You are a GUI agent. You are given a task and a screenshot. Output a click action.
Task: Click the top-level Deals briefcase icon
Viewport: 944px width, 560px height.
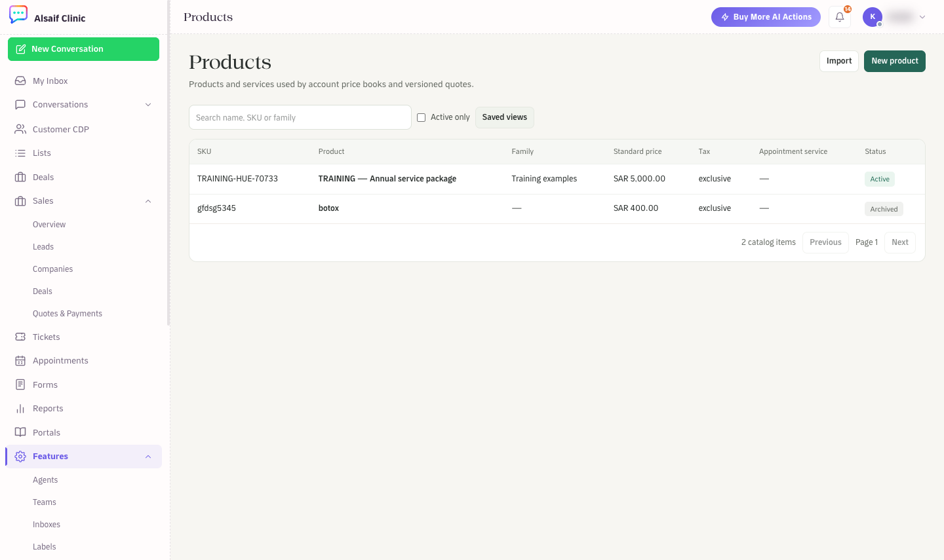[20, 177]
